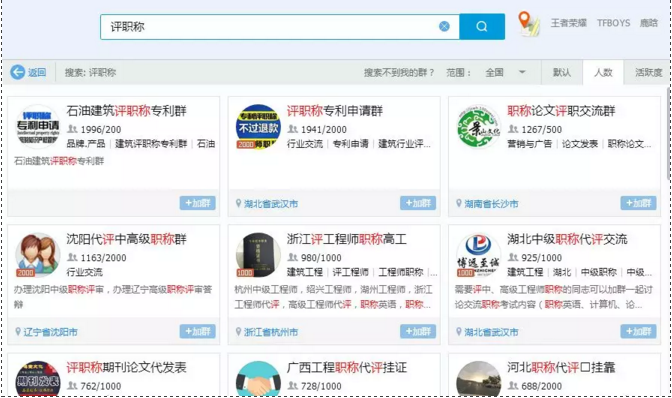
Task: Select the 人数 sort tab
Action: [x=603, y=72]
